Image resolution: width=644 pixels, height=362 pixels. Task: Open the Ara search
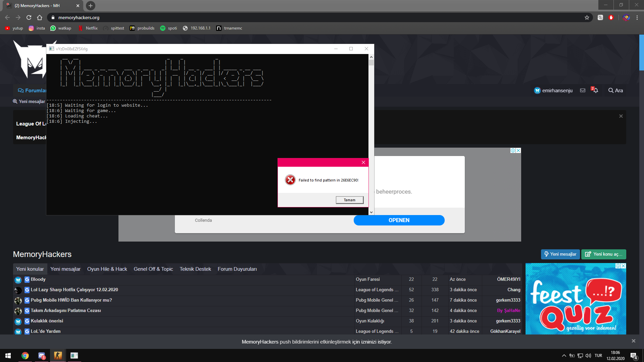click(x=615, y=90)
